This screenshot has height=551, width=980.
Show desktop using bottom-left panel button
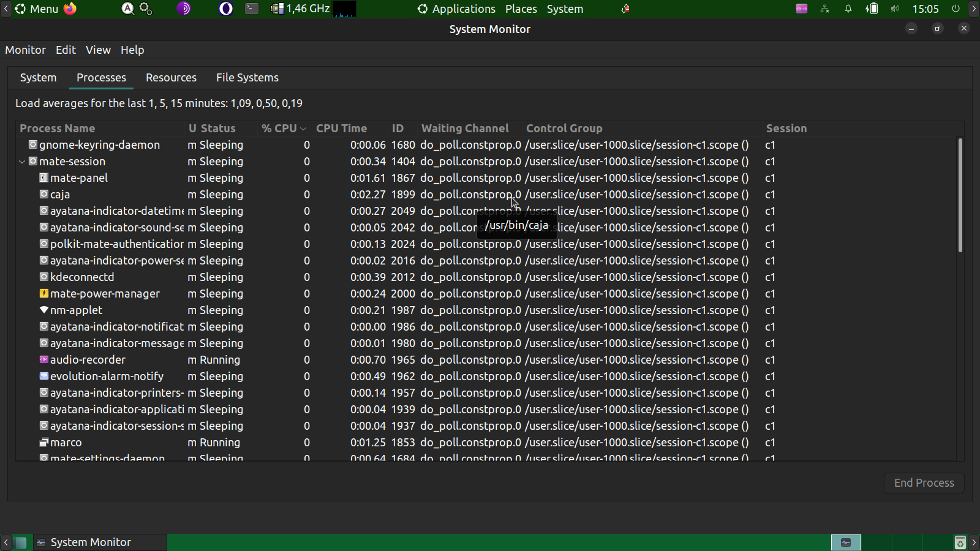point(20,542)
